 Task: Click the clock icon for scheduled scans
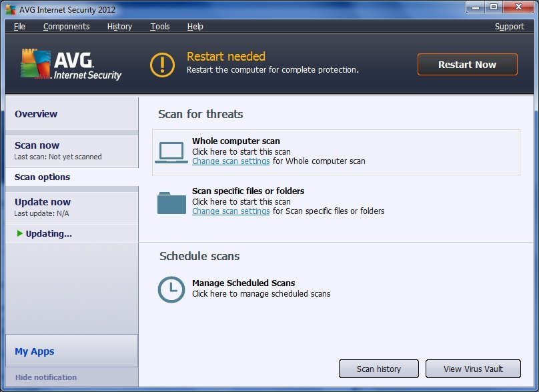171,289
